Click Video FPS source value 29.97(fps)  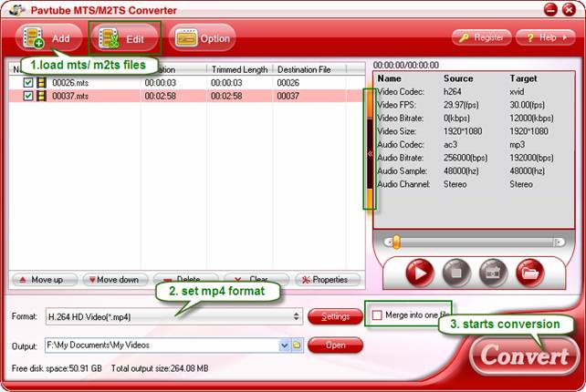pos(461,105)
